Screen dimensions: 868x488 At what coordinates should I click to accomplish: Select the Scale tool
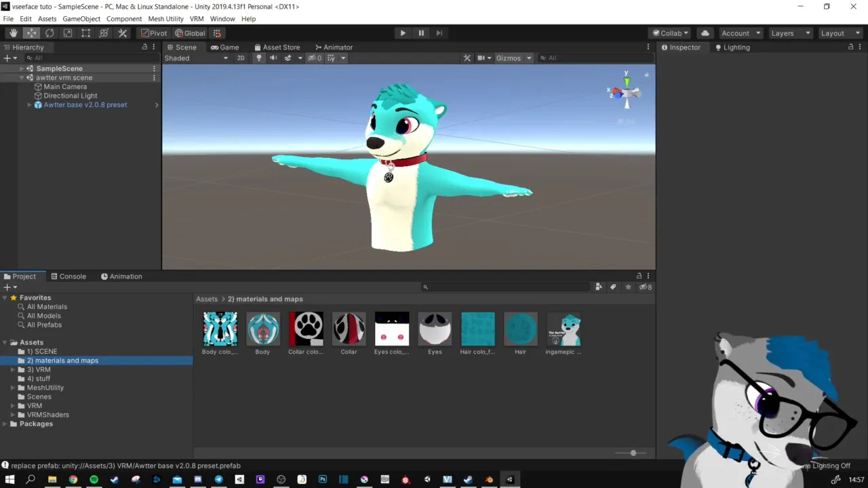click(x=68, y=33)
